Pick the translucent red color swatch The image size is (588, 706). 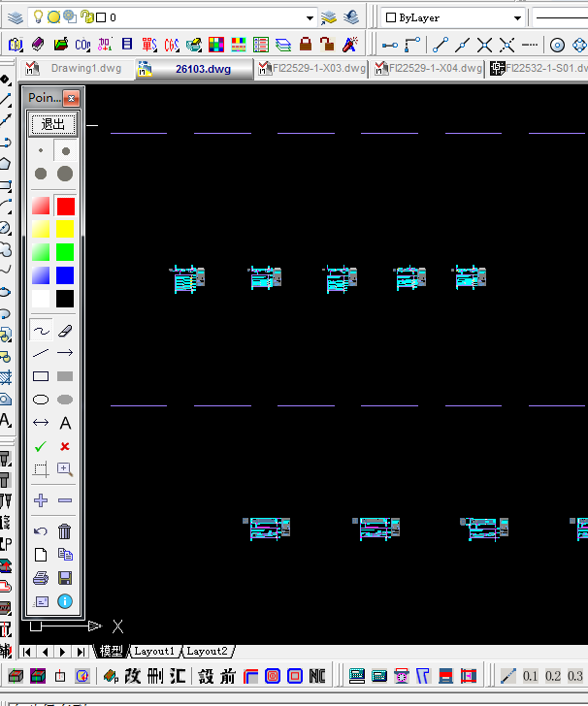tap(41, 207)
